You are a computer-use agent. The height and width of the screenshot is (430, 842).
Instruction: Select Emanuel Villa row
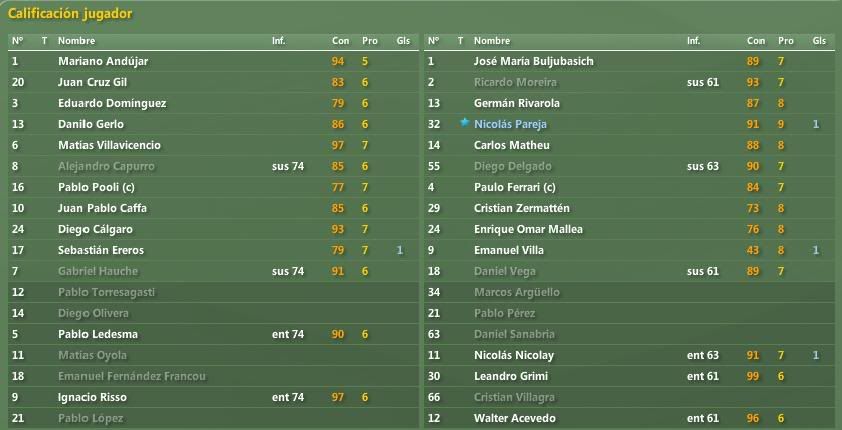tap(629, 250)
